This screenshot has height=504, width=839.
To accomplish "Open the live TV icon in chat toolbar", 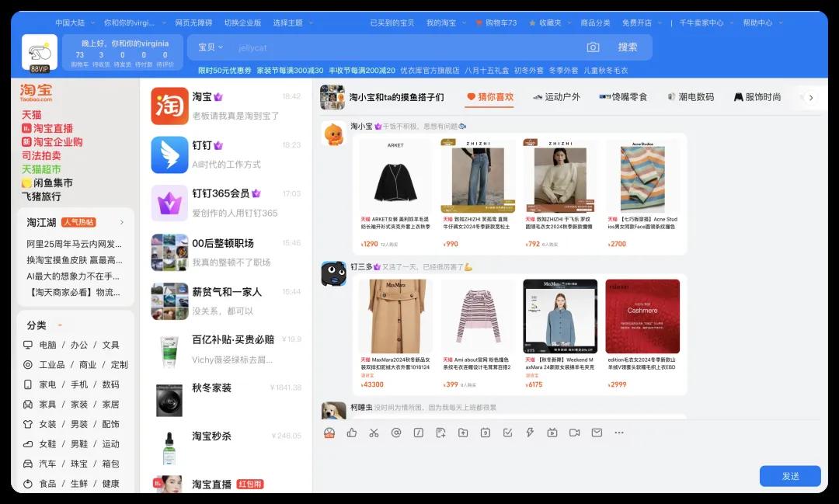I will point(552,433).
